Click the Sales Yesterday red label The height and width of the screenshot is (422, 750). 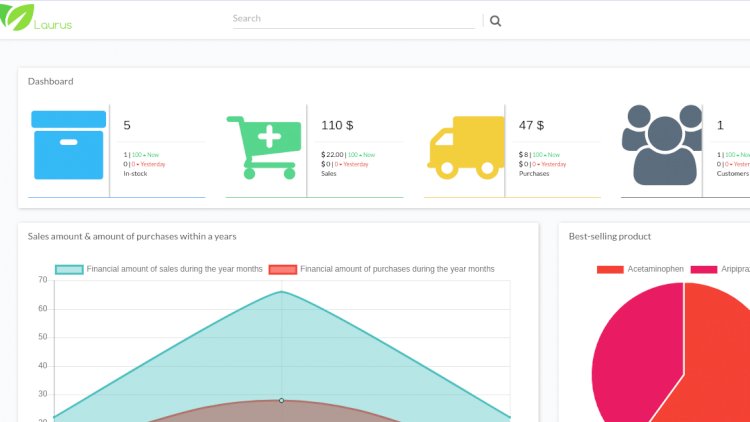click(x=356, y=164)
